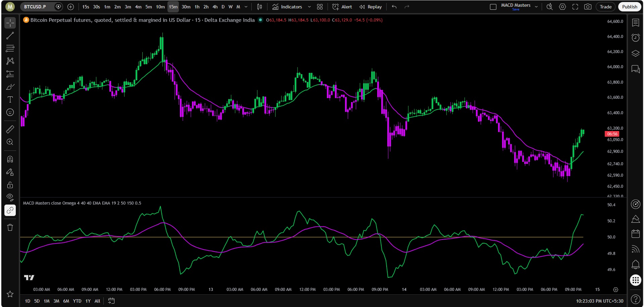Switch to the daily D timeframe
Screen dimensions: 644x307
223,7
